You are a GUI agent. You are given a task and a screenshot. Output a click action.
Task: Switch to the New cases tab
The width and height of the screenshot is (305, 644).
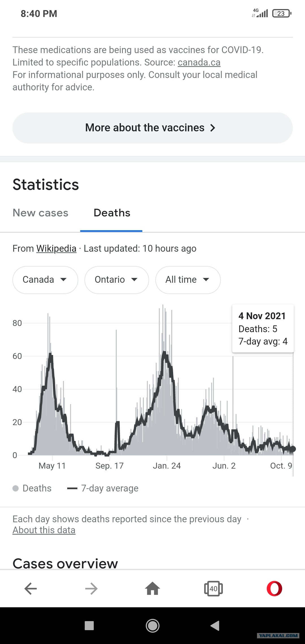pyautogui.click(x=40, y=213)
